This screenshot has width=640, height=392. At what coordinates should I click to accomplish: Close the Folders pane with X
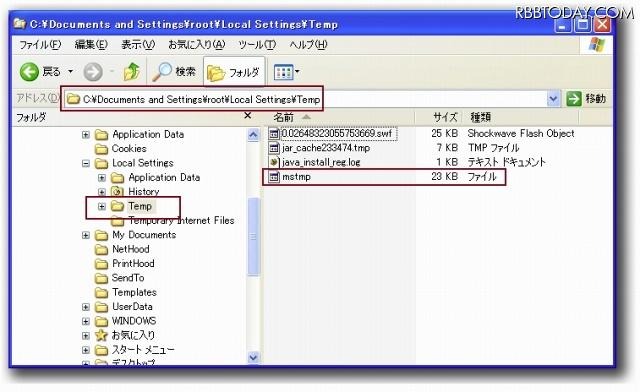(x=247, y=116)
